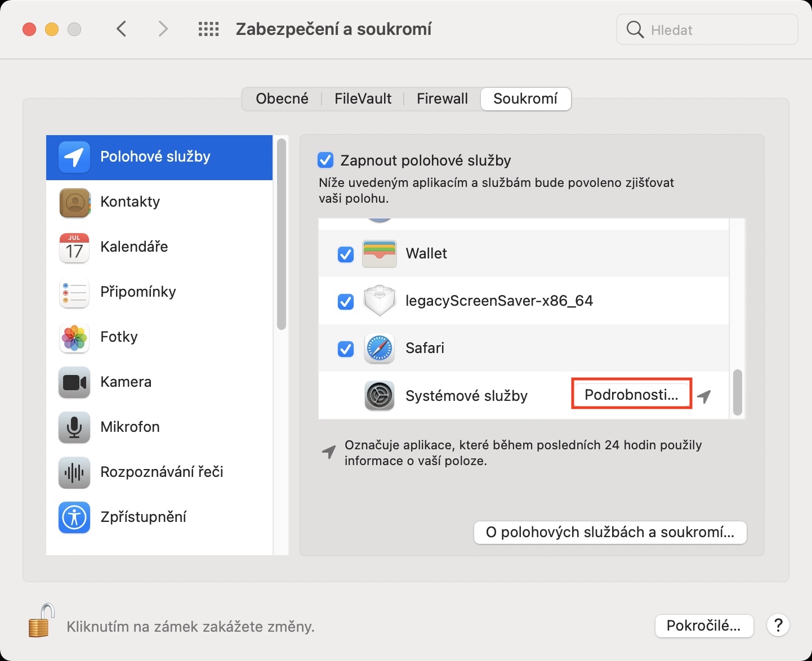
Task: Click the Zpřístupnění accessibility icon
Action: [x=74, y=517]
